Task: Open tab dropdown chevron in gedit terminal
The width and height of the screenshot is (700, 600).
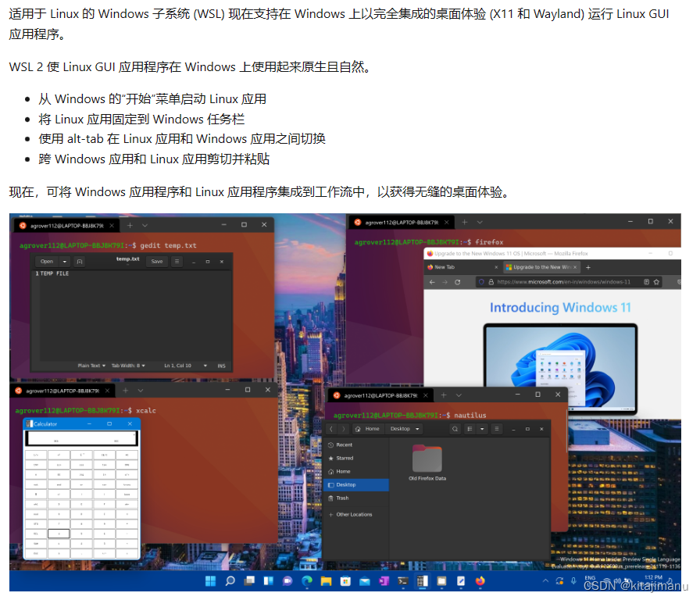Action: 145,226
